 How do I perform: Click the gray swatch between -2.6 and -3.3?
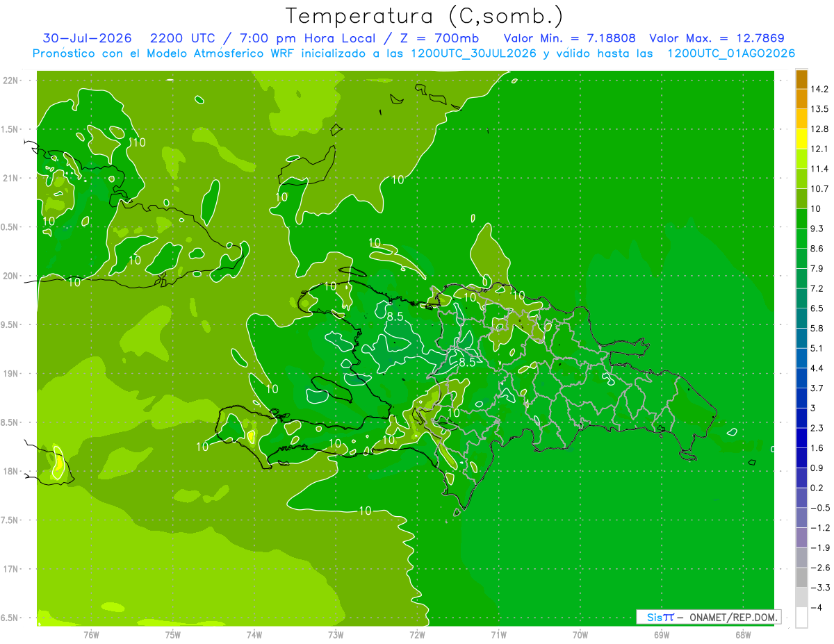[801, 577]
